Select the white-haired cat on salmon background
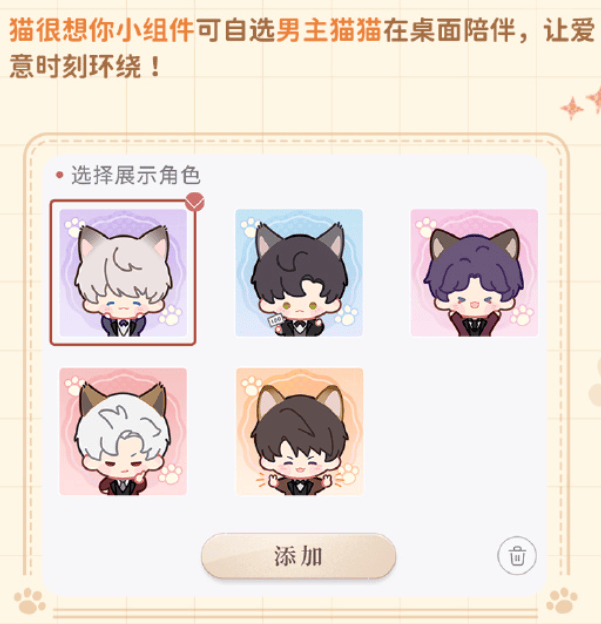The image size is (601, 624). (x=123, y=431)
